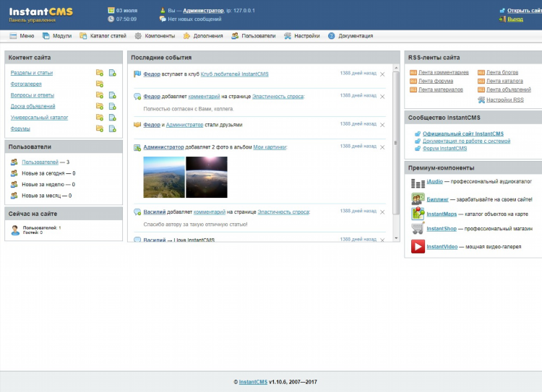The height and width of the screenshot is (392, 542).
Task: Open the Форум InstantCMS link
Action: pos(444,149)
